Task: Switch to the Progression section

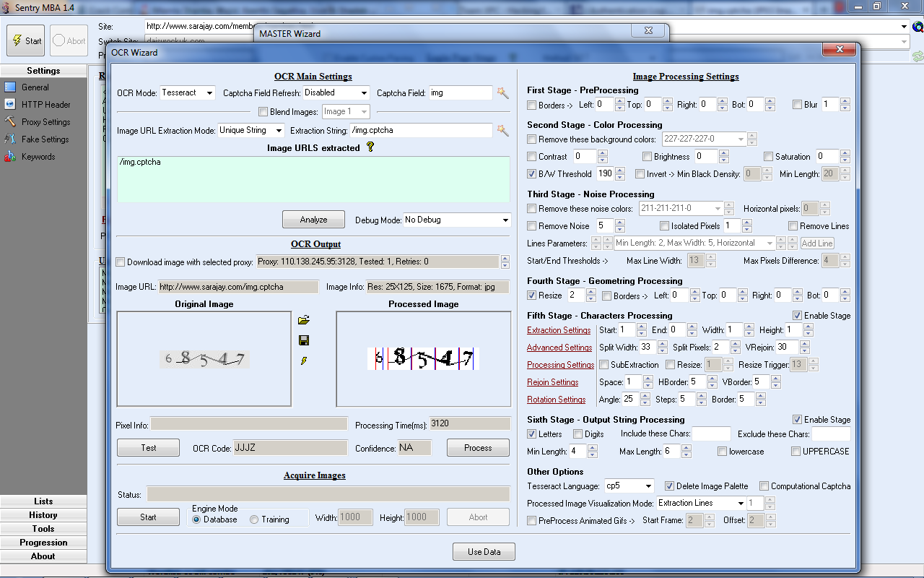Action: tap(43, 543)
